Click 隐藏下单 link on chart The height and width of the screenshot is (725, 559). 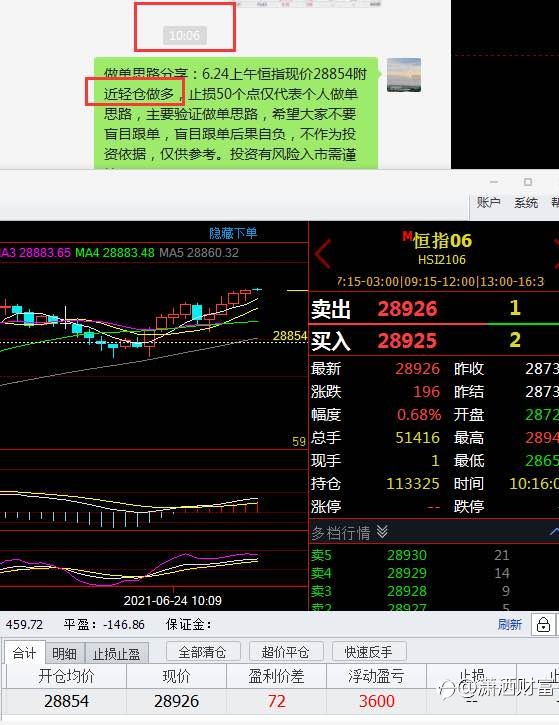233,233
